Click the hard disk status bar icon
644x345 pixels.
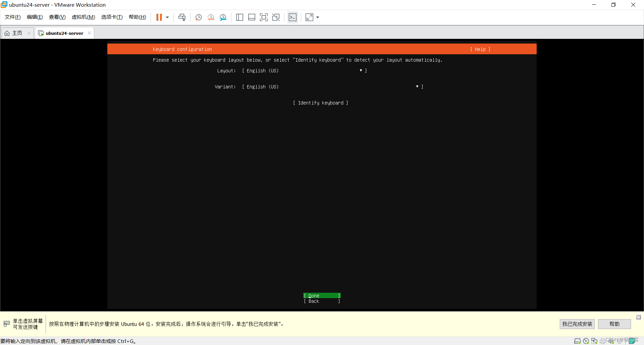577,341
